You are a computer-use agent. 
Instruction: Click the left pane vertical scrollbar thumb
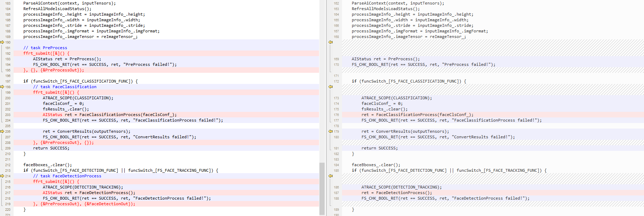pyautogui.click(x=322, y=188)
